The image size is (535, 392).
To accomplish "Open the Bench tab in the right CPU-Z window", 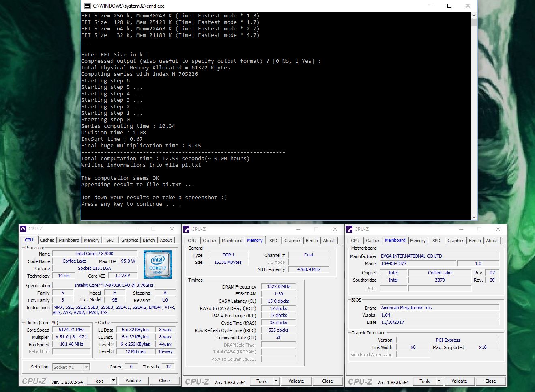I will point(475,241).
